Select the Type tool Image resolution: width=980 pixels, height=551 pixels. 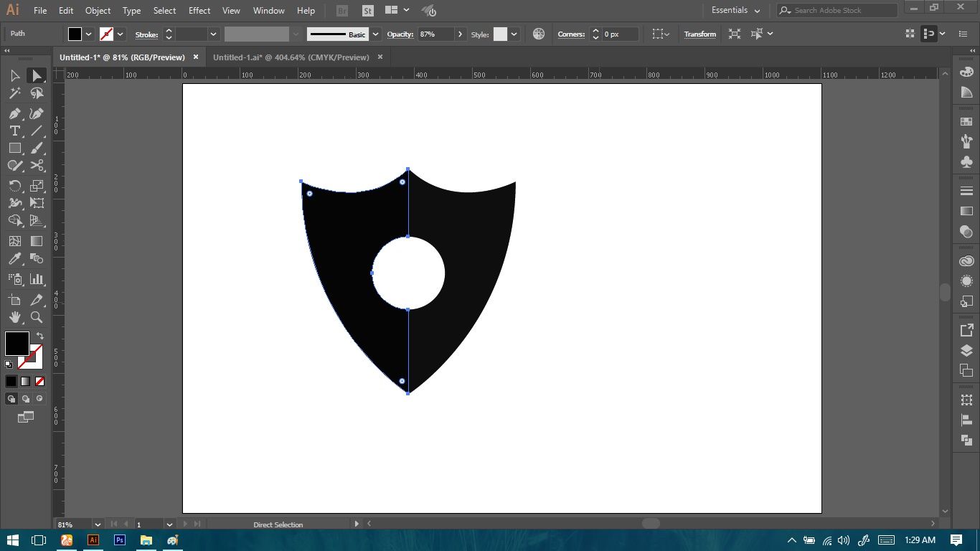(14, 131)
